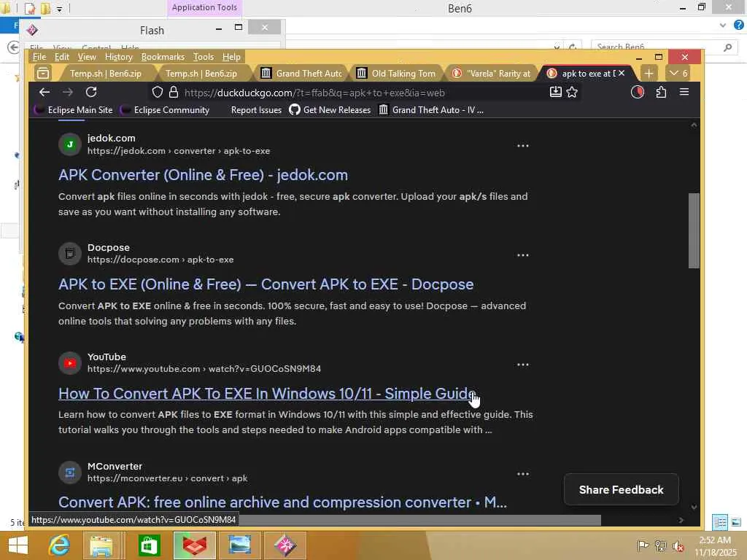
Task: Open the Eclipse Main Site bookmark
Action: pyautogui.click(x=74, y=110)
